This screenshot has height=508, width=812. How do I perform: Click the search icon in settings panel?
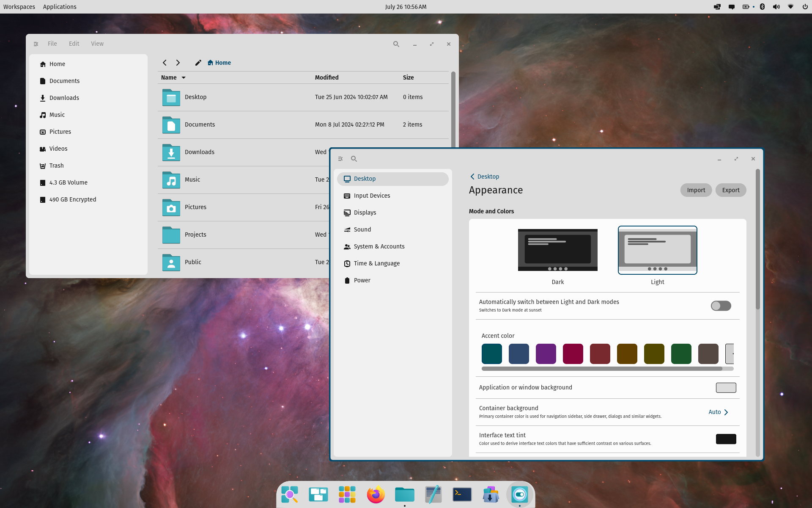coord(354,159)
